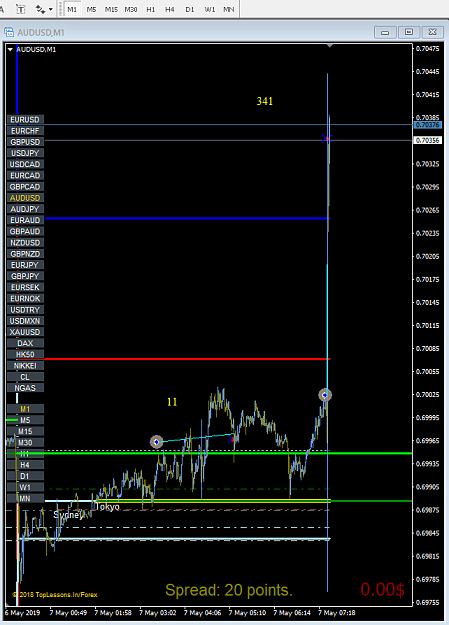
Task: Click the Tokyo session label
Action: [108, 507]
